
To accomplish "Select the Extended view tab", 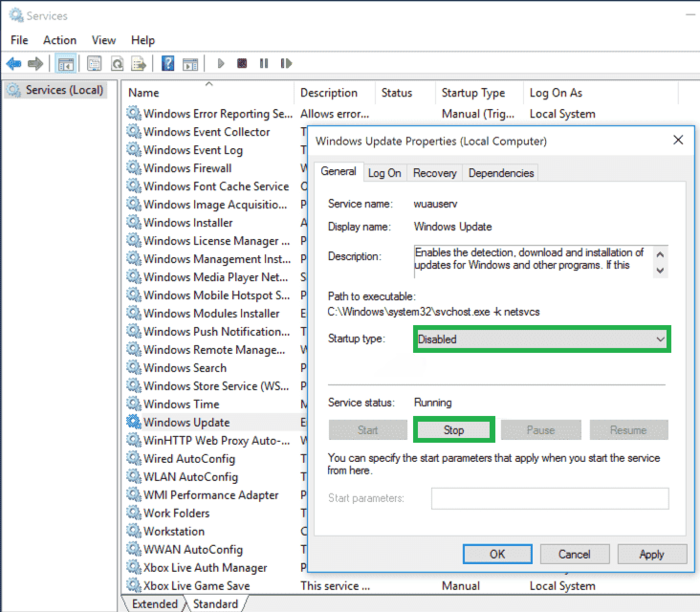I will click(x=154, y=604).
